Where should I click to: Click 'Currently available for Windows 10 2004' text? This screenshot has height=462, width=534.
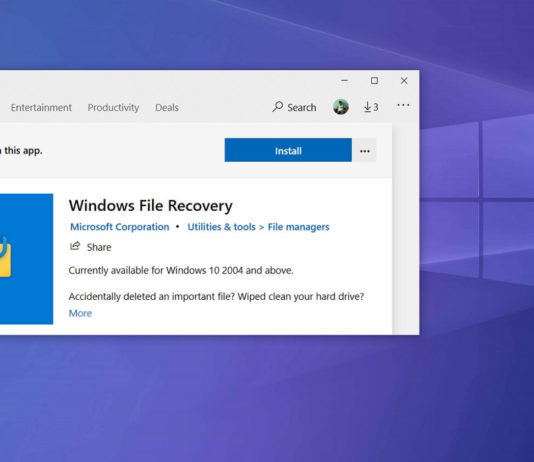pos(157,270)
